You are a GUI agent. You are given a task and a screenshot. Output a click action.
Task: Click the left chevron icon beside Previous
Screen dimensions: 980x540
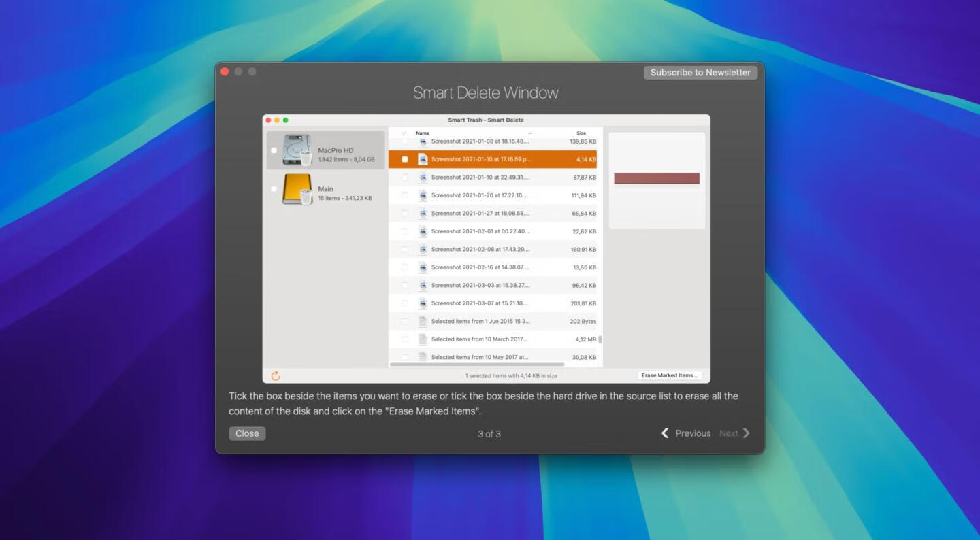pyautogui.click(x=665, y=433)
